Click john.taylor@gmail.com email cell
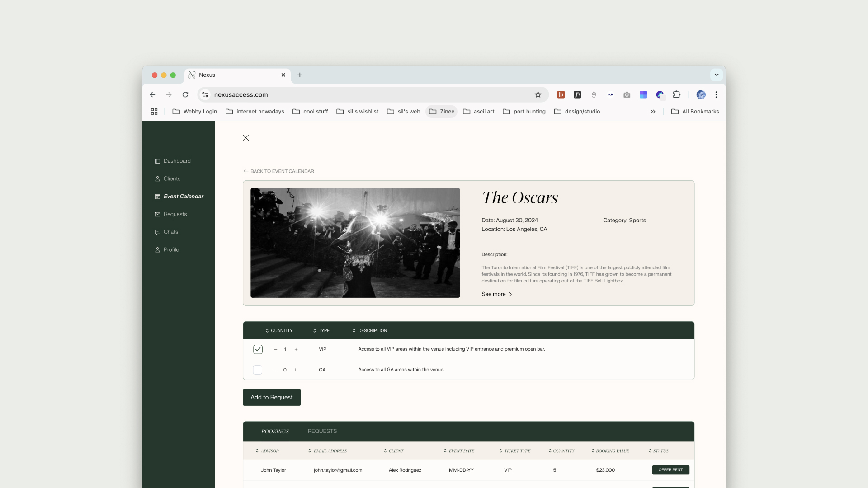This screenshot has width=868, height=488. [x=338, y=470]
